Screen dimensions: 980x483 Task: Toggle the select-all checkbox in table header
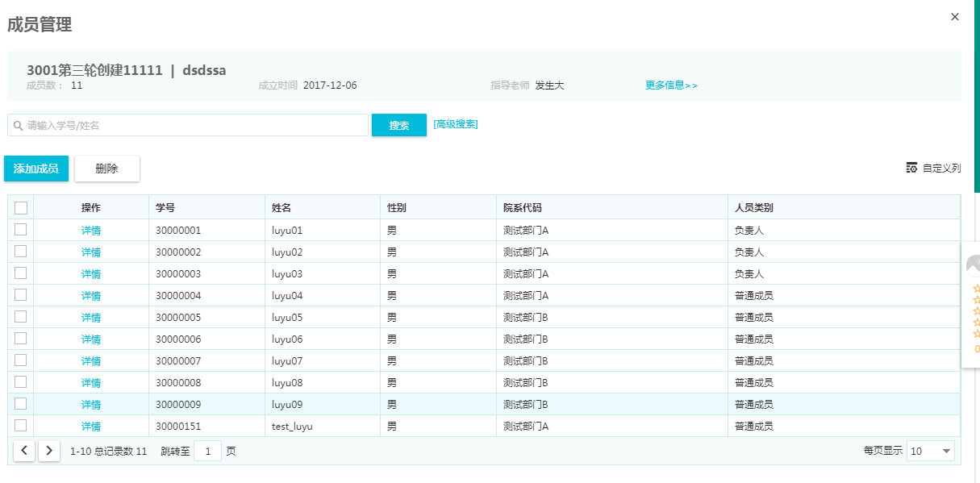[x=21, y=207]
